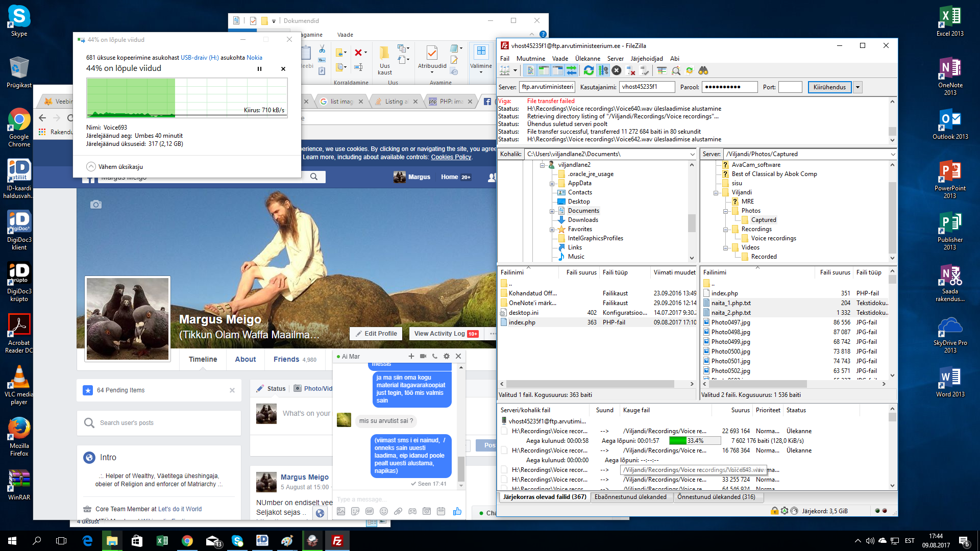980x551 pixels.
Task: Search remote files with binoculars icon
Action: (x=703, y=70)
